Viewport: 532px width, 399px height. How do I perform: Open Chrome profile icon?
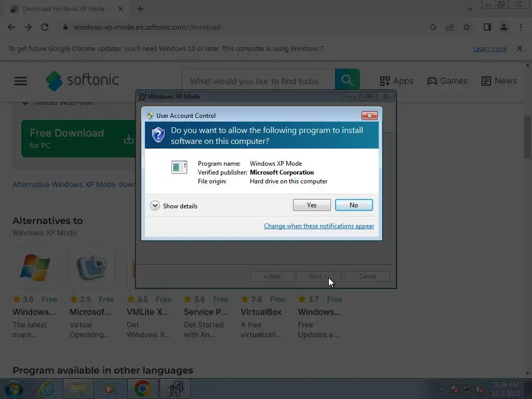(x=504, y=27)
